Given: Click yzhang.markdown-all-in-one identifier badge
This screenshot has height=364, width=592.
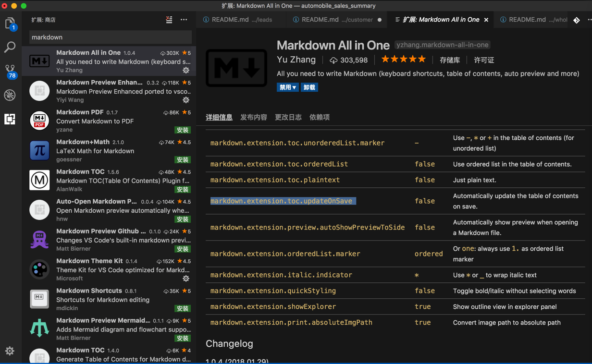Looking at the screenshot, I should [x=443, y=45].
